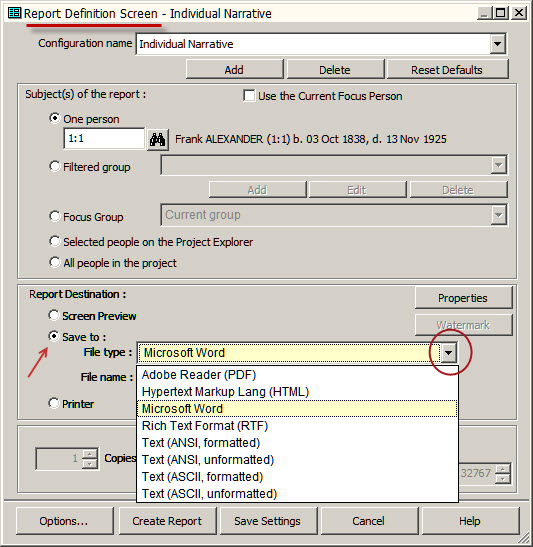Click the Create Report button
The height and width of the screenshot is (547, 533).
167,521
